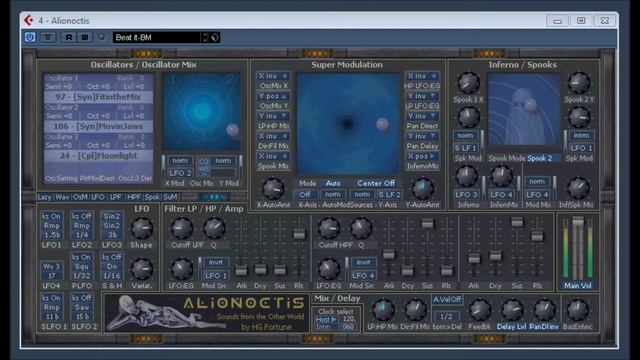640x360 pixels.
Task: Toggle invrt above LFO 4 Mod Src
Action: pos(363,262)
